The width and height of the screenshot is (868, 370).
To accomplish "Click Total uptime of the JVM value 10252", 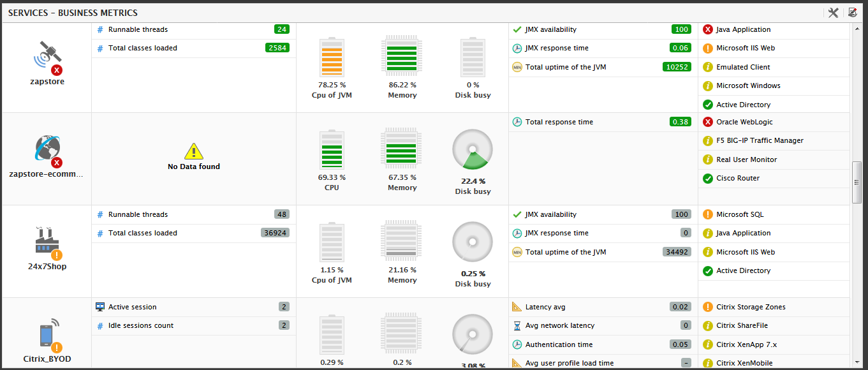I will point(677,67).
